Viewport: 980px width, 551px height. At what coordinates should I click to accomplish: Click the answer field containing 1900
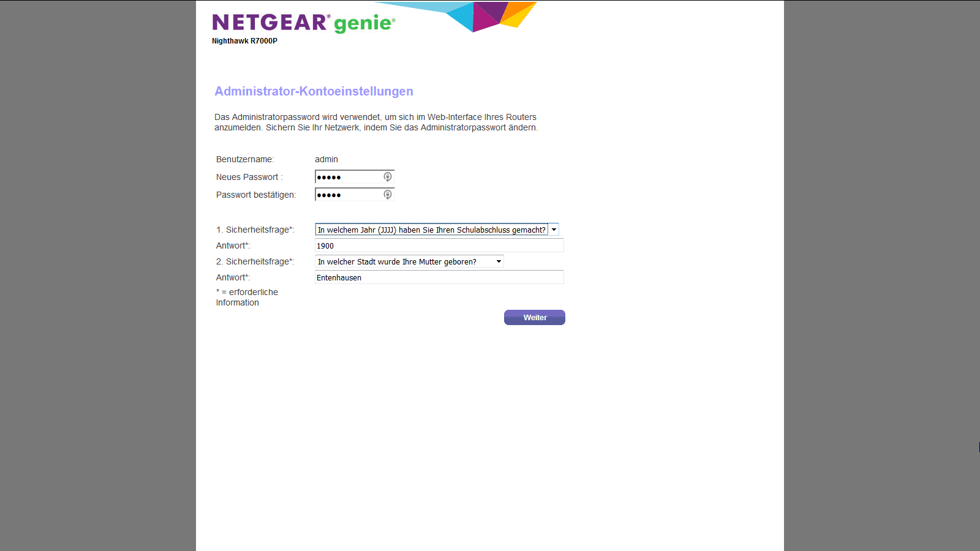coord(439,246)
